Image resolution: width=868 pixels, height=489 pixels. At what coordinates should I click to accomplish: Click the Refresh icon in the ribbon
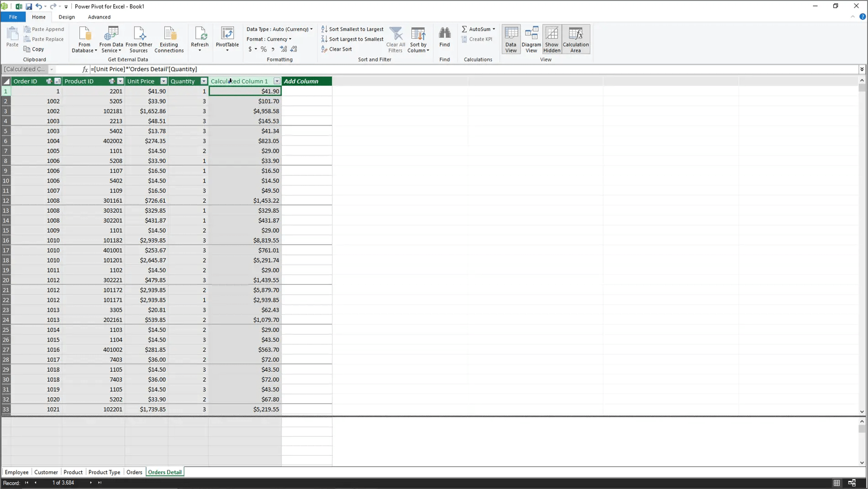coord(200,34)
